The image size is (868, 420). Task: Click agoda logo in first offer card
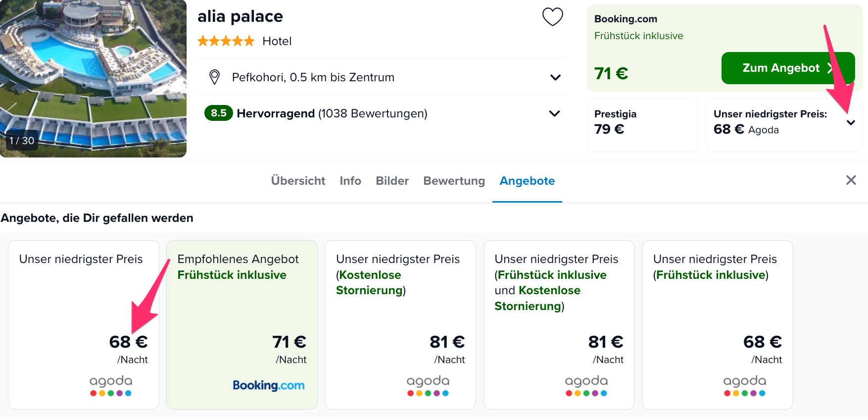[111, 385]
